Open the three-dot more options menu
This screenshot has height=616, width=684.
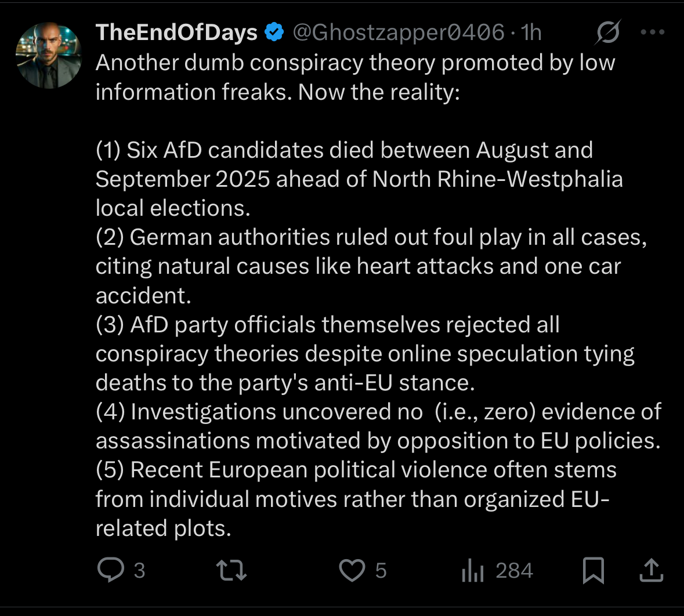pos(653,32)
